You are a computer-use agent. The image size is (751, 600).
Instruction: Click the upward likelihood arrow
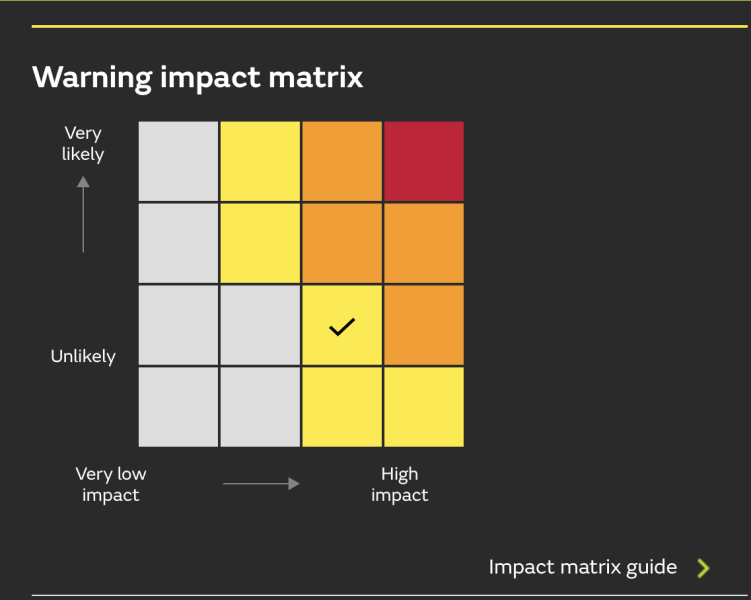[x=83, y=214]
